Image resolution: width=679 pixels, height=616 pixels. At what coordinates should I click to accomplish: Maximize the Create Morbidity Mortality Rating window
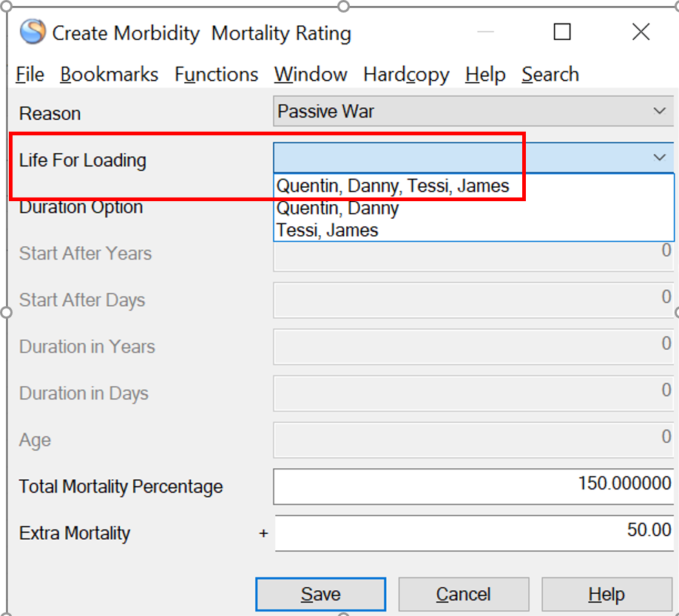click(x=562, y=32)
